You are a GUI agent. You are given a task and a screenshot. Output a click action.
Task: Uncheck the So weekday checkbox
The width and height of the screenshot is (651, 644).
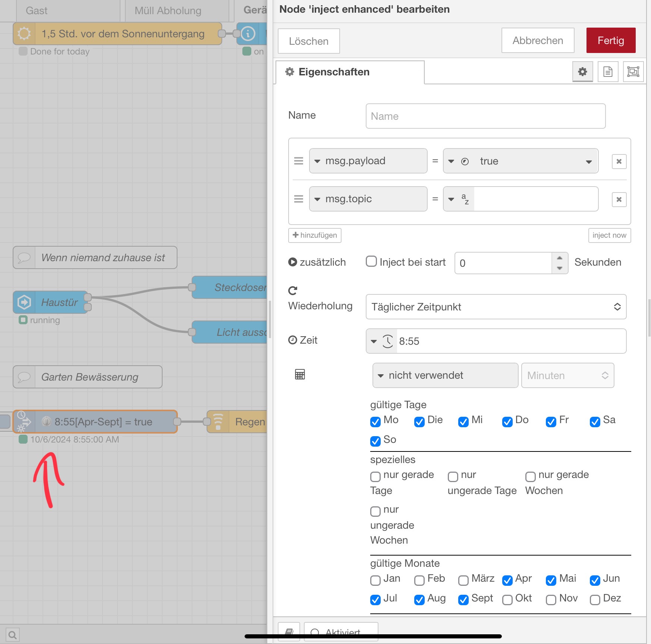[375, 441]
